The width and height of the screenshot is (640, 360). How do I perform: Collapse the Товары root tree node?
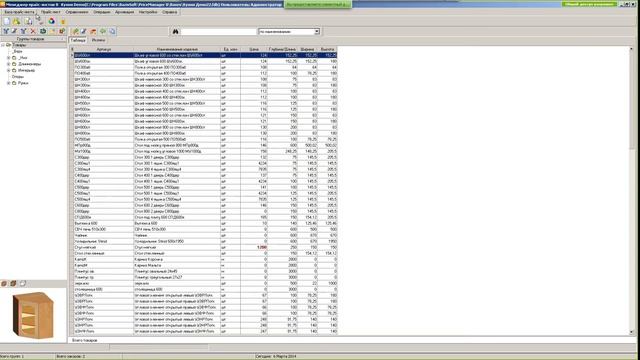coord(2,45)
